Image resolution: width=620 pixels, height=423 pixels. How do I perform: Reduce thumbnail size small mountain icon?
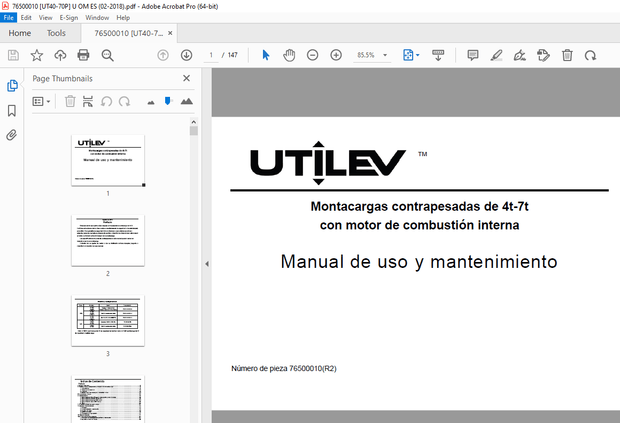(151, 103)
